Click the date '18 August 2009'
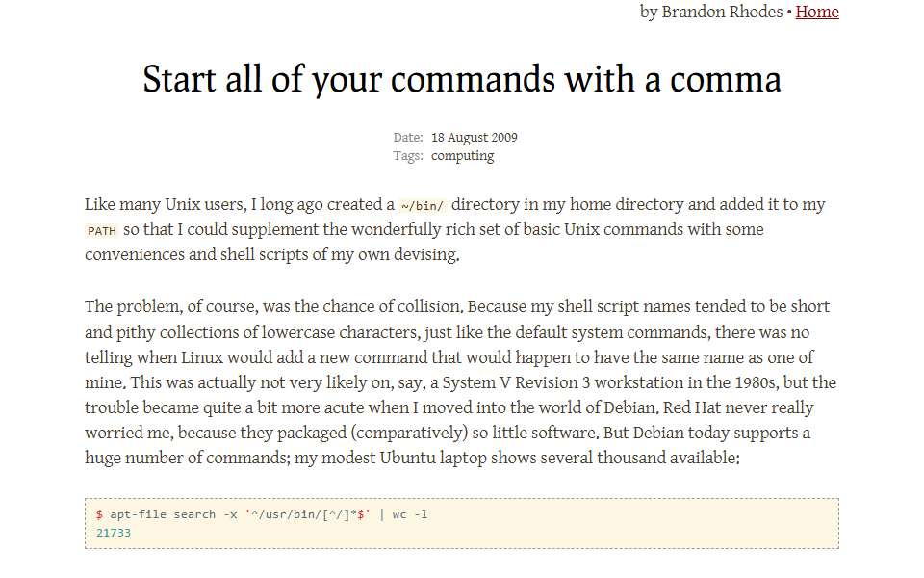The image size is (924, 578). pyautogui.click(x=474, y=138)
